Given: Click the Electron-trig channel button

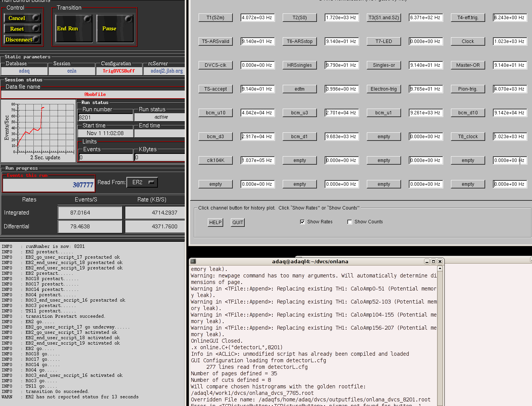Looking at the screenshot, I should click(x=384, y=89).
